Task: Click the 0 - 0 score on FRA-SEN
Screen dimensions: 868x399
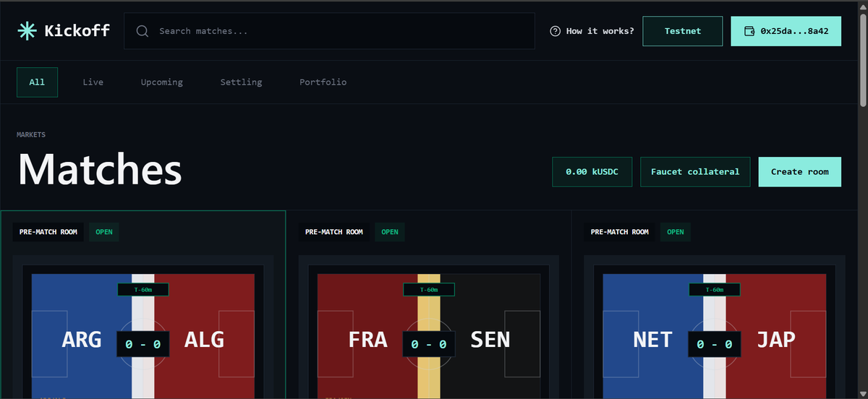Action: [429, 344]
